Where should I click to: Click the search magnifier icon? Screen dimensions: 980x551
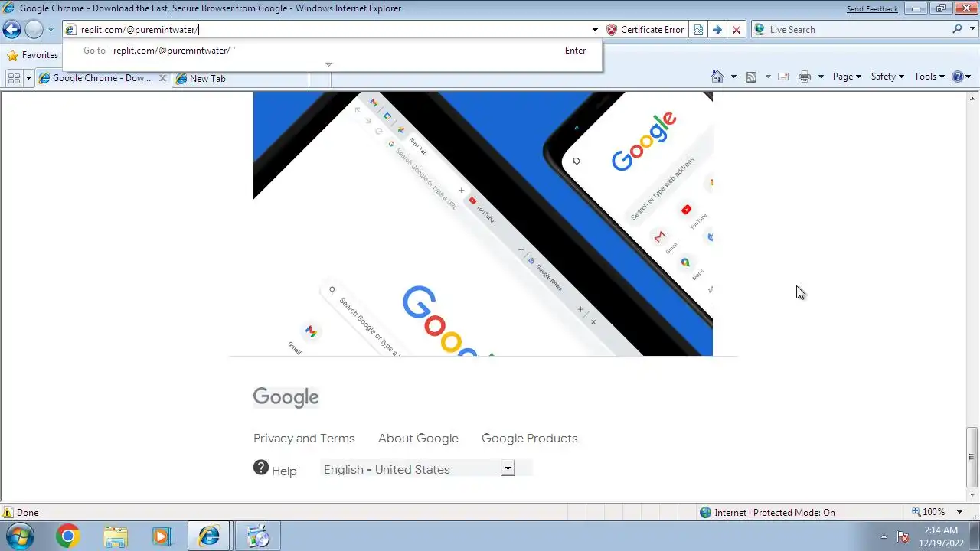pos(957,29)
